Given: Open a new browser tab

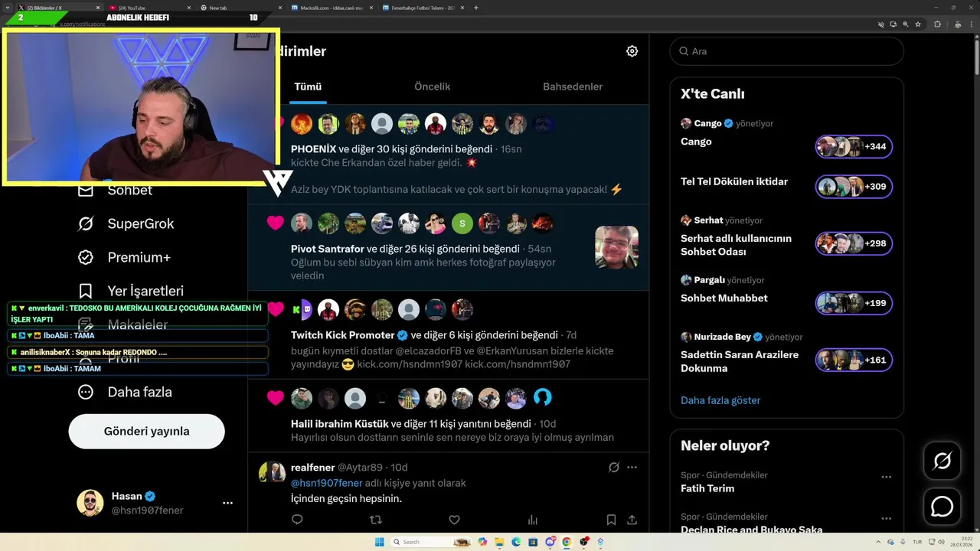Looking at the screenshot, I should click(476, 8).
